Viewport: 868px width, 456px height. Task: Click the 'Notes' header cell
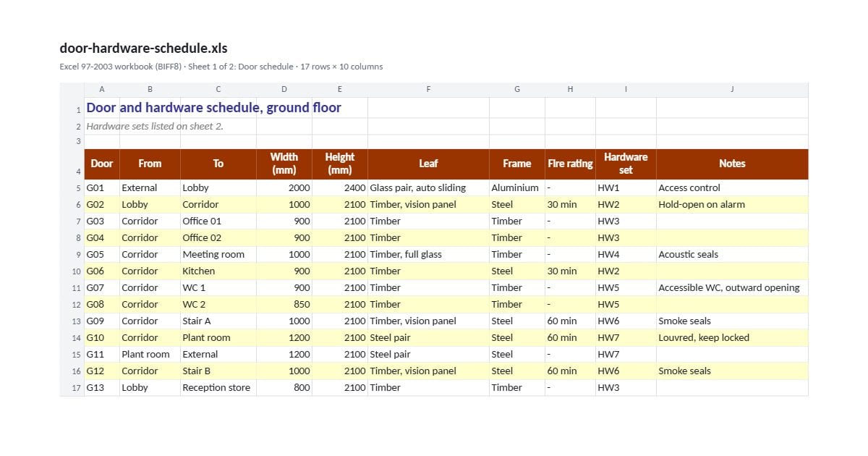click(x=732, y=164)
